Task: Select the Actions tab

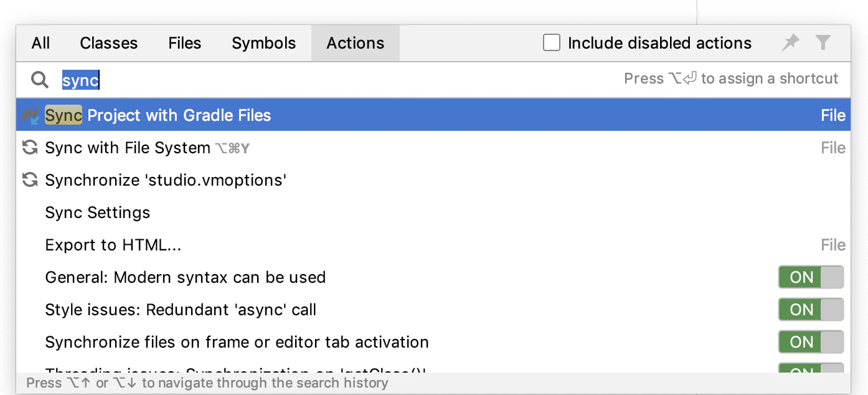Action: point(356,43)
